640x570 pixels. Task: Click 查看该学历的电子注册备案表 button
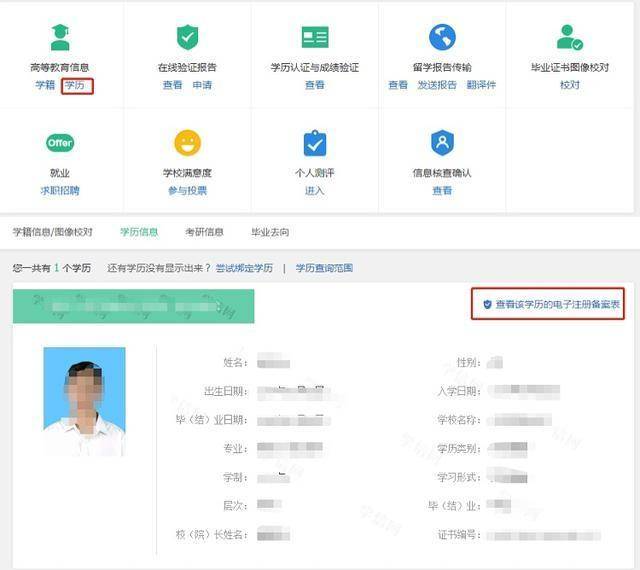pos(550,304)
